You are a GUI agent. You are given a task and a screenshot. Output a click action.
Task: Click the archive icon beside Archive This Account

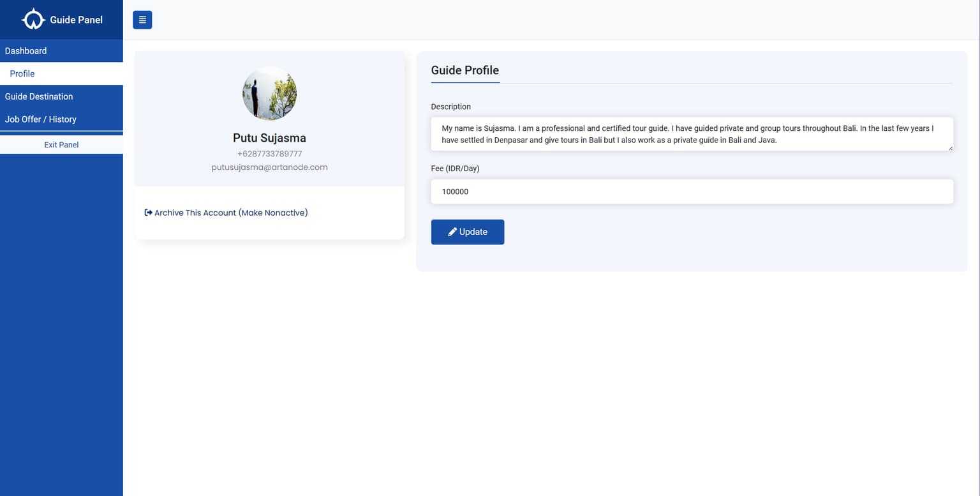(147, 212)
